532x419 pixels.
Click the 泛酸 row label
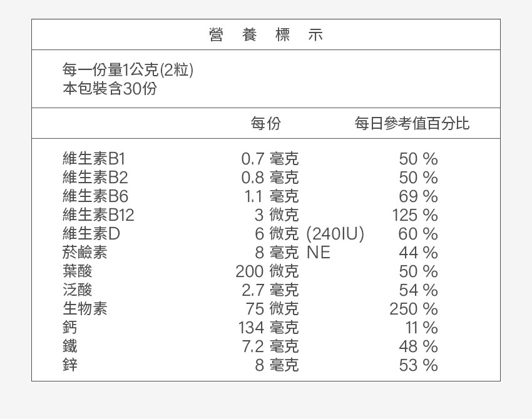click(x=78, y=290)
